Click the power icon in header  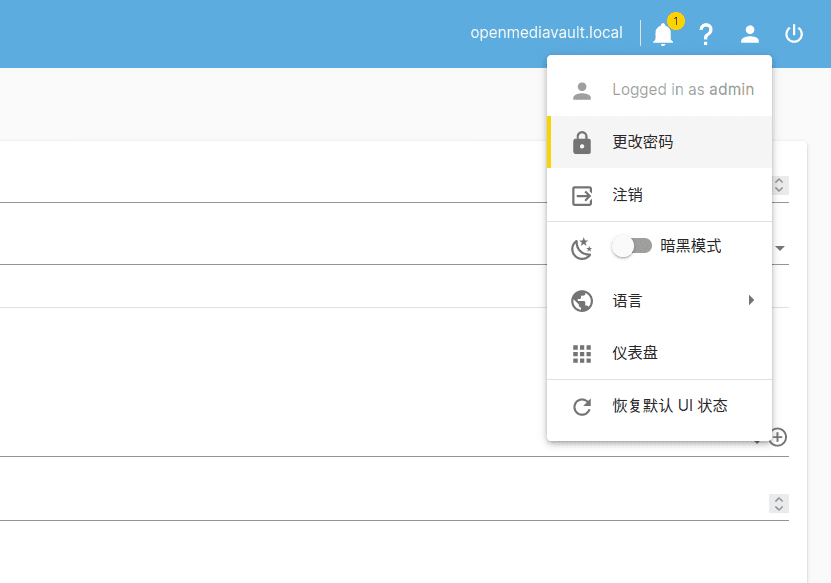pyautogui.click(x=794, y=34)
